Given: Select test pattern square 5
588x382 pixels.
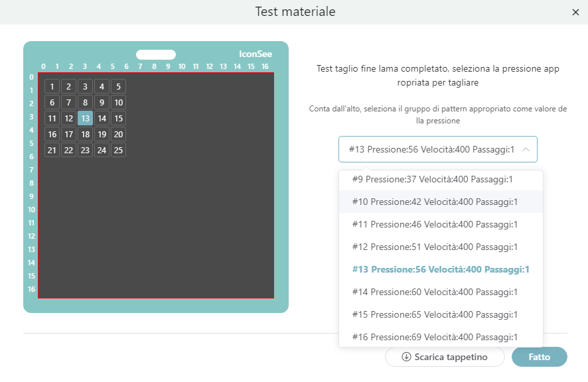Looking at the screenshot, I should coord(118,86).
